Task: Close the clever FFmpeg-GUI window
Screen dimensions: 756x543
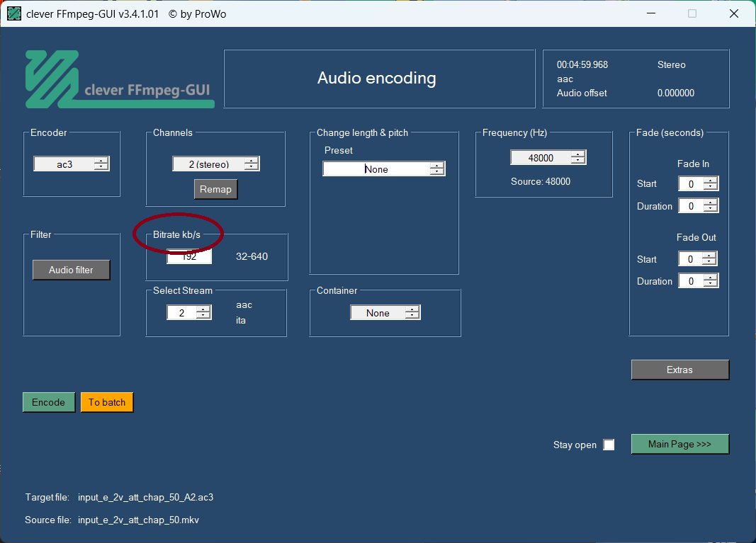Action: [734, 13]
